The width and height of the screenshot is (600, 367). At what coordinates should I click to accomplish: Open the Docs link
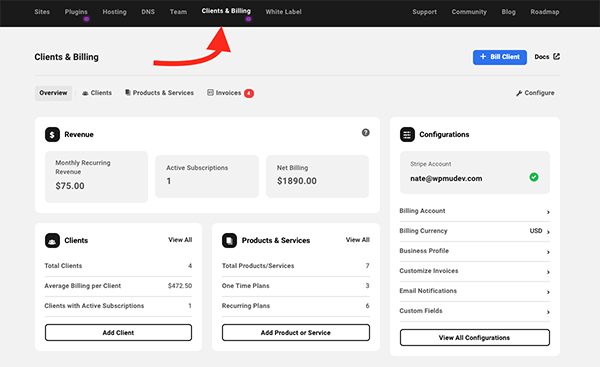coord(547,57)
